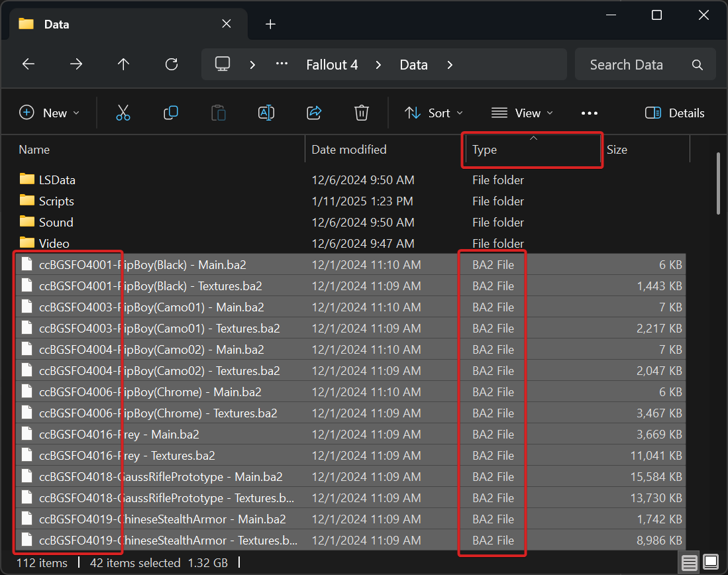Select ccBGSFO4006-PipBoy(Chrome) - Textures.ba2
This screenshot has width=728, height=575.
click(x=350, y=413)
